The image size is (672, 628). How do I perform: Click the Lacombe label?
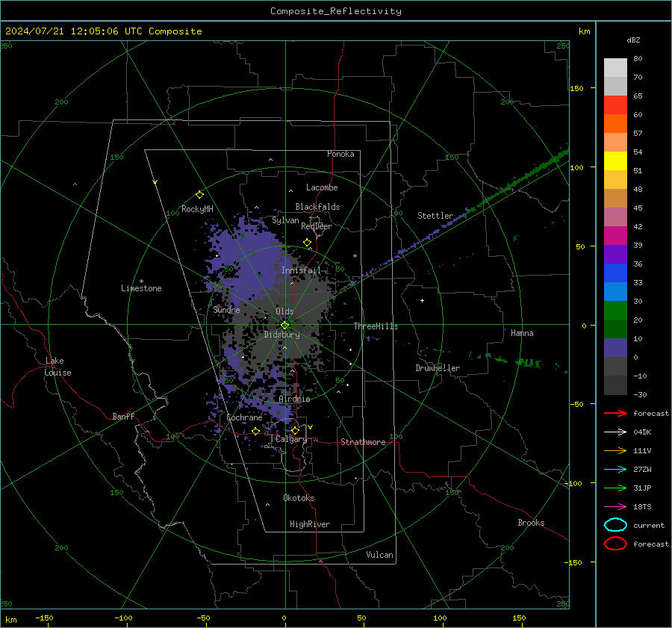click(x=322, y=187)
